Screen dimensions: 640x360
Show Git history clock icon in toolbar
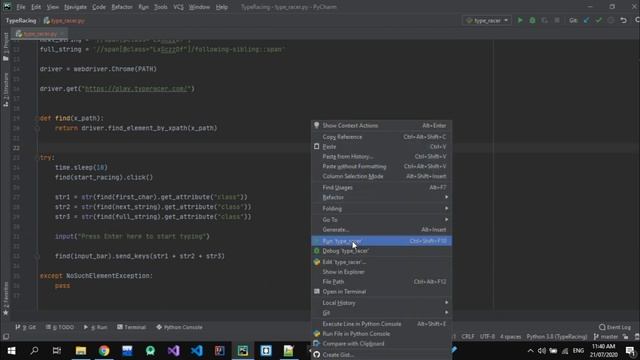(611, 20)
